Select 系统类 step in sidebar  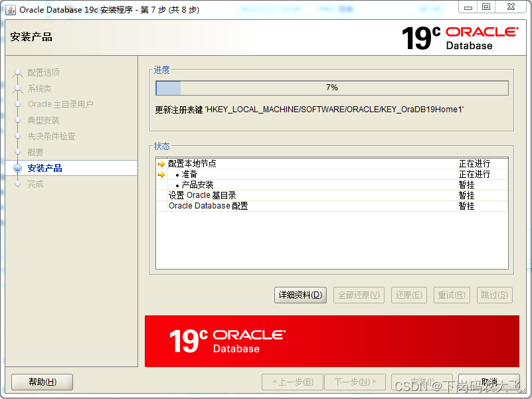point(39,88)
